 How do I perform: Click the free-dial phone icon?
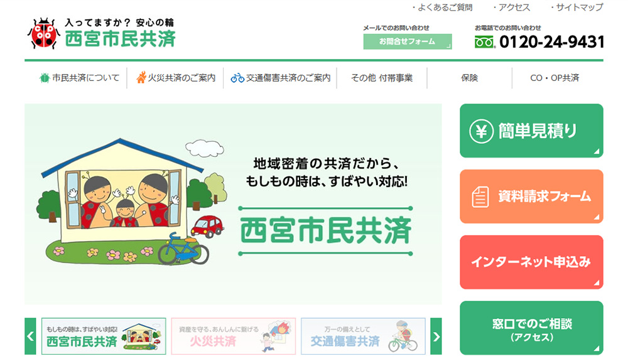point(485,41)
